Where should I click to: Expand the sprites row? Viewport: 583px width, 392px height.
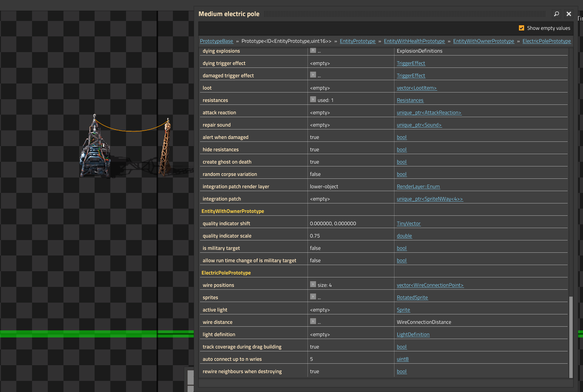[313, 297]
